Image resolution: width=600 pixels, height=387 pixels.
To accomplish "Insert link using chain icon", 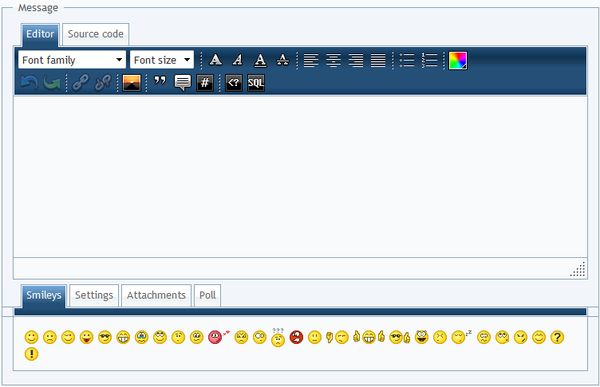I will coord(80,83).
